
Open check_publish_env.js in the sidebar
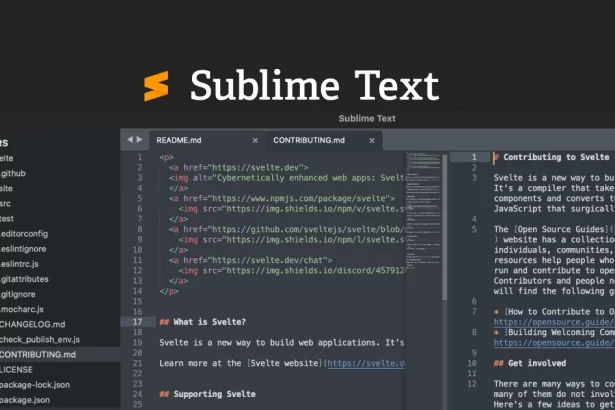click(40, 340)
